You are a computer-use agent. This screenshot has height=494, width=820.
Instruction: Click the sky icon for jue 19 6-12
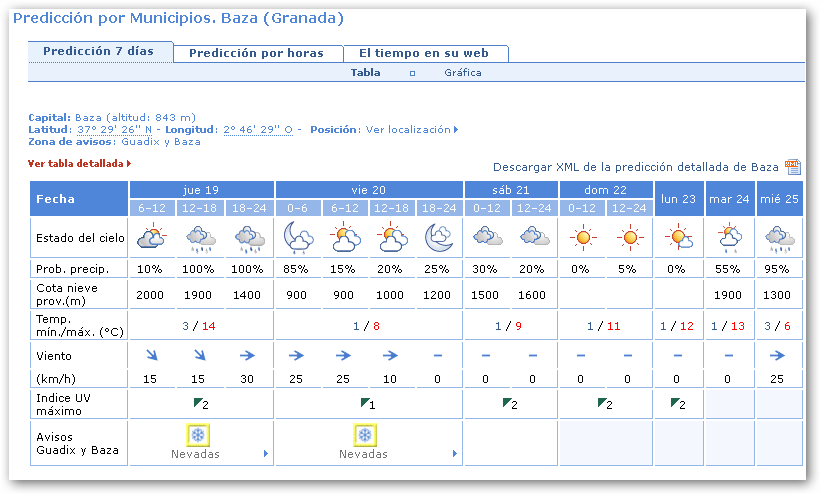coord(151,238)
